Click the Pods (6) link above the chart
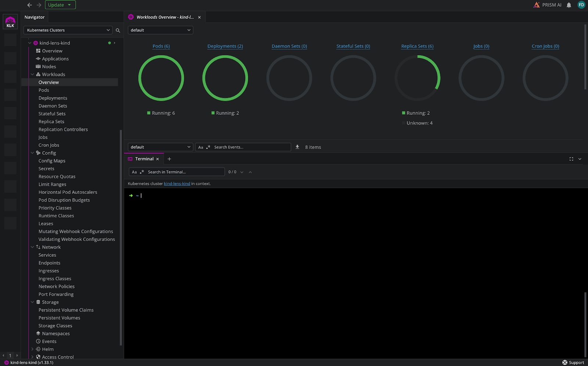This screenshot has width=588, height=366. point(161,46)
